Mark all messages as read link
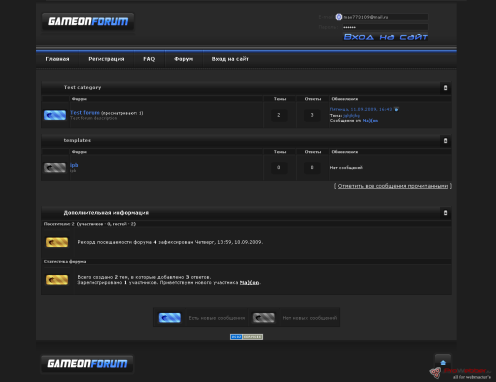 (393, 186)
